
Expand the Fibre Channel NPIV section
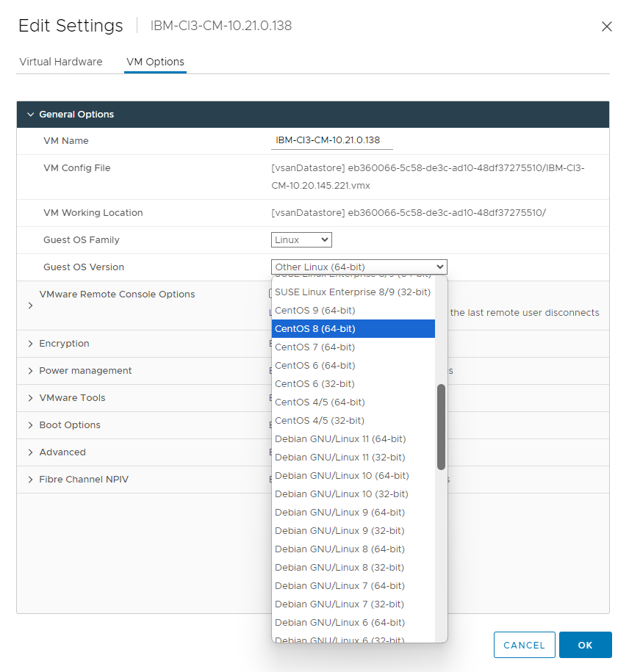click(30, 480)
